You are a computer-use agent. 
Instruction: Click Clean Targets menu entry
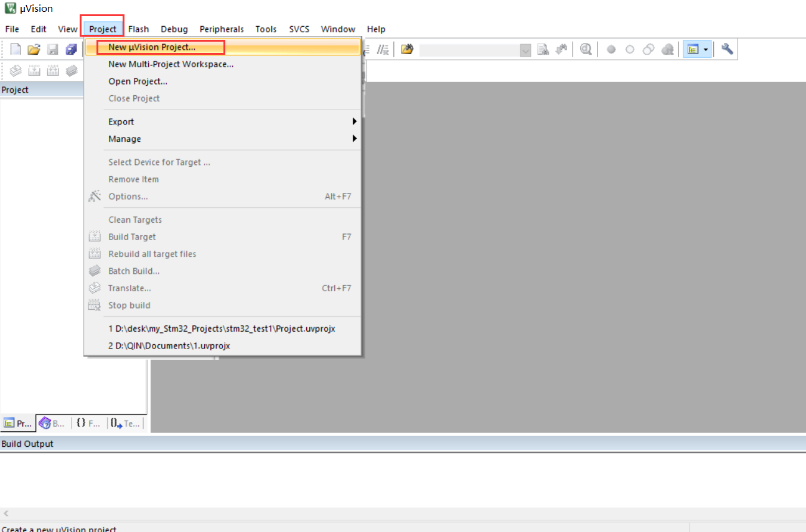(223, 220)
